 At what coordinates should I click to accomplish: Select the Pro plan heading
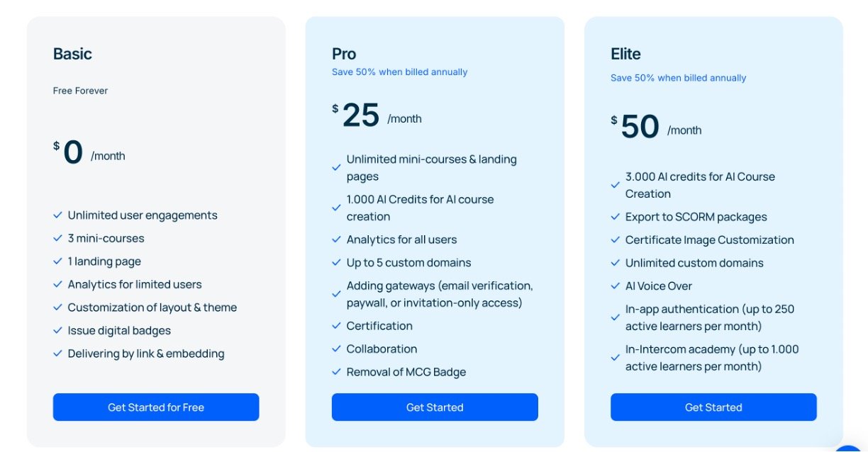coord(344,54)
